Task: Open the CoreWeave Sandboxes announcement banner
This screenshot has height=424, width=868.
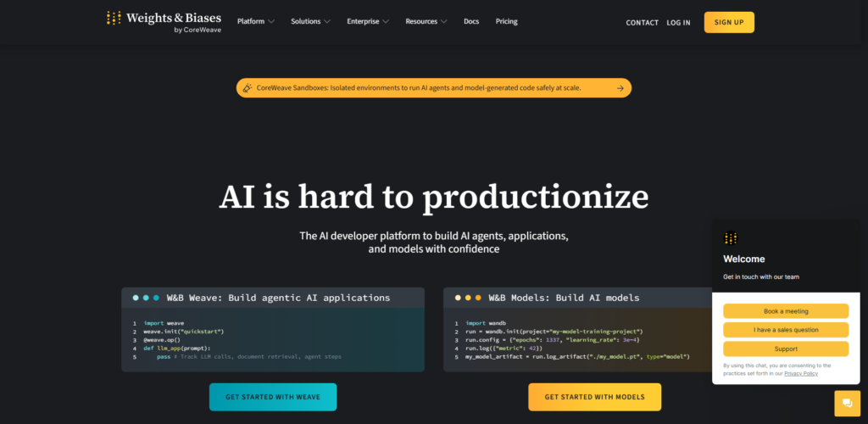Action: [x=433, y=88]
